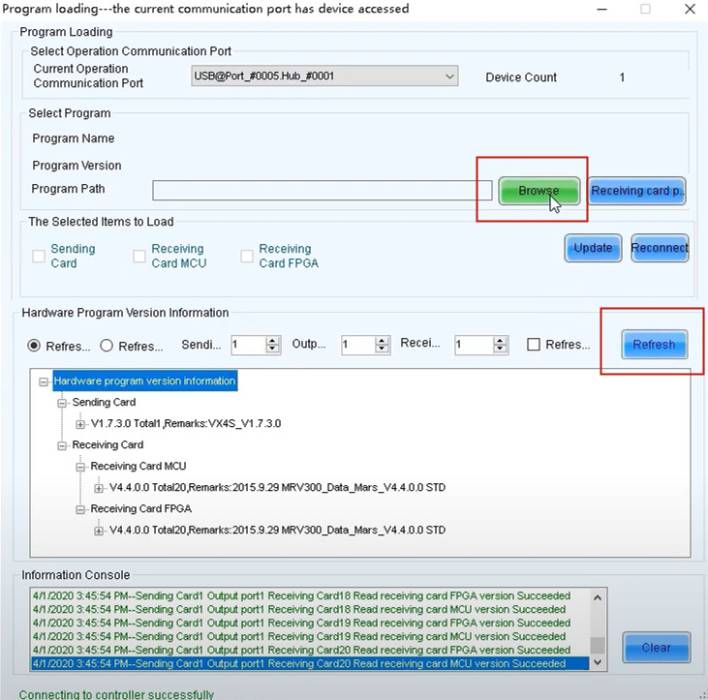Open the communication port dropdown
Image resolution: width=708 pixels, height=700 pixels.
pos(448,77)
